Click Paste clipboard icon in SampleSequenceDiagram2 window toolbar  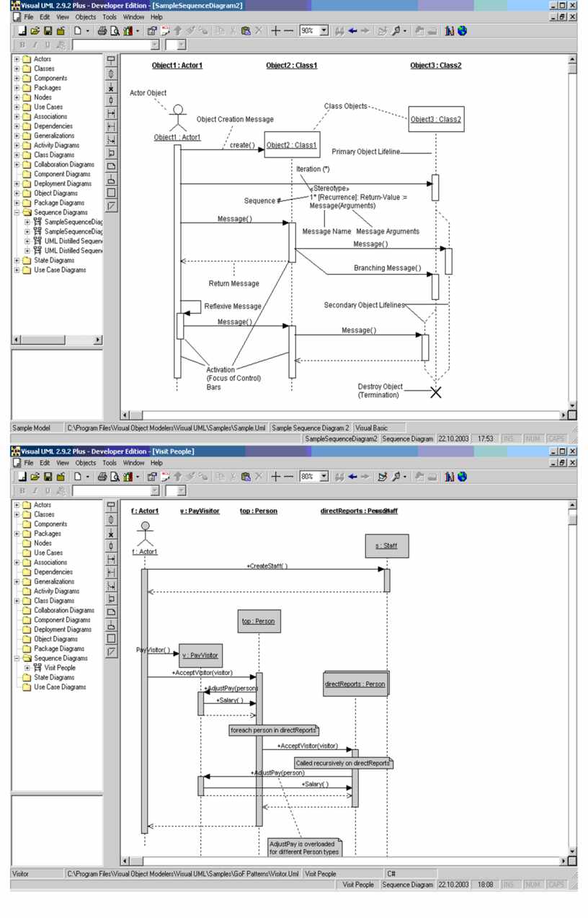pyautogui.click(x=246, y=31)
